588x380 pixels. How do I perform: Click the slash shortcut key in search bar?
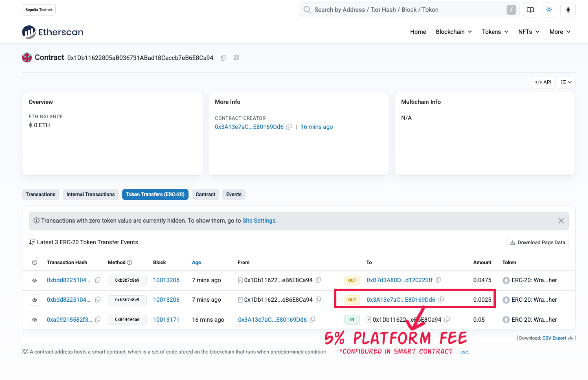511,10
